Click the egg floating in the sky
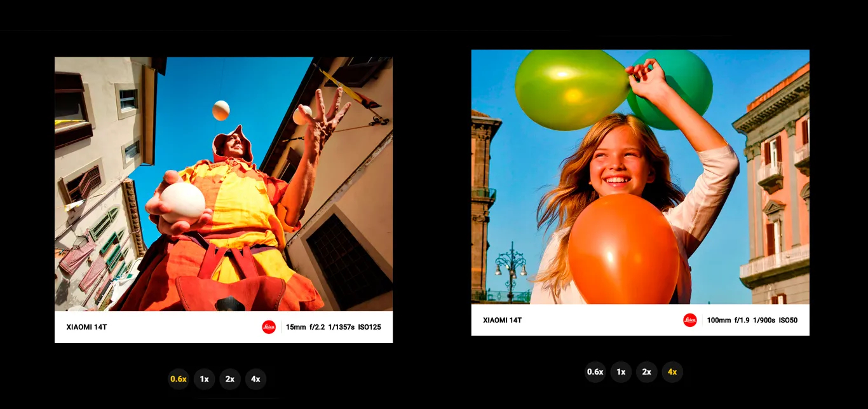The image size is (868, 409). [220, 110]
